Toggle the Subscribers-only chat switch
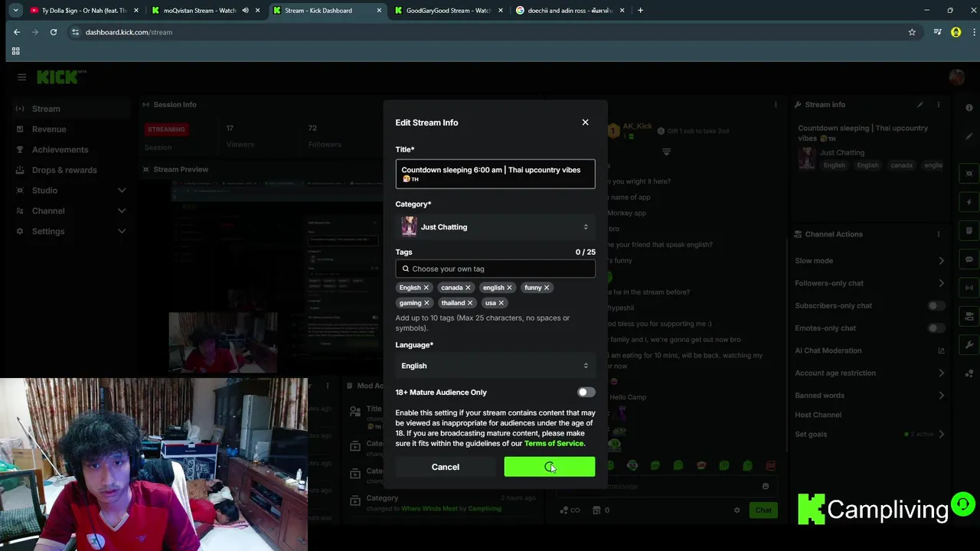Viewport: 980px width, 551px height. click(936, 306)
